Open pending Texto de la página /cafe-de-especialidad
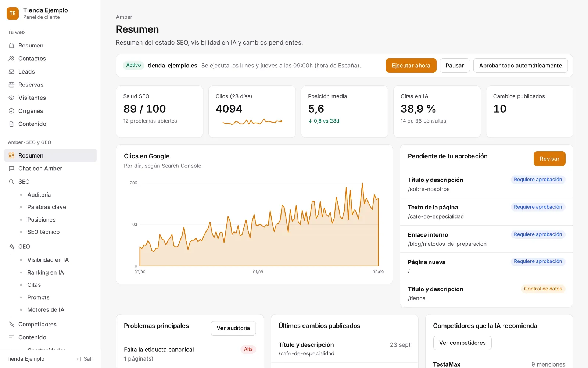 pos(486,212)
